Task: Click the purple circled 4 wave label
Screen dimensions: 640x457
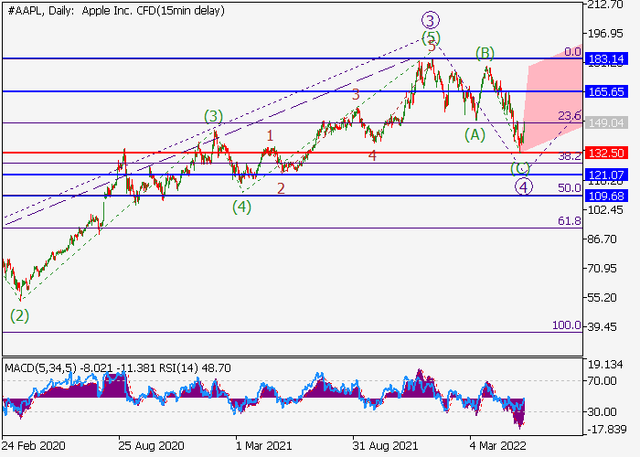Action: (524, 187)
